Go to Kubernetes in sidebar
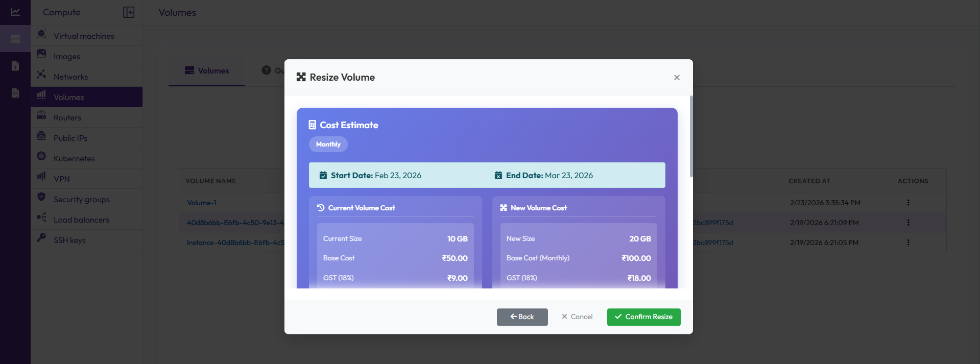Image resolution: width=980 pixels, height=364 pixels. click(x=74, y=159)
